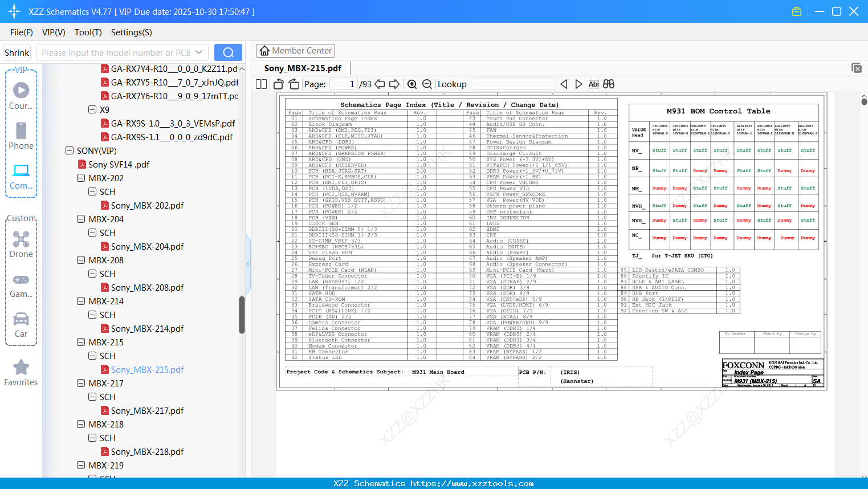
Task: Go to previous page with left arrow
Action: pyautogui.click(x=380, y=84)
